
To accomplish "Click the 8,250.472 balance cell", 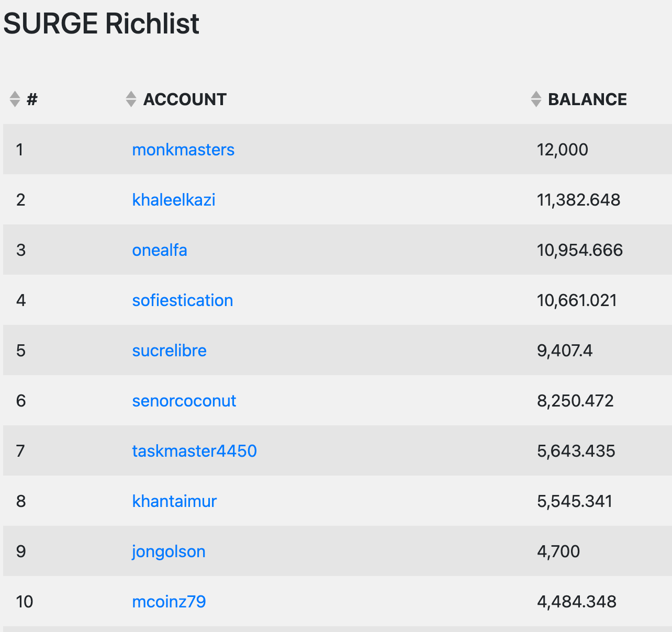I will (575, 401).
